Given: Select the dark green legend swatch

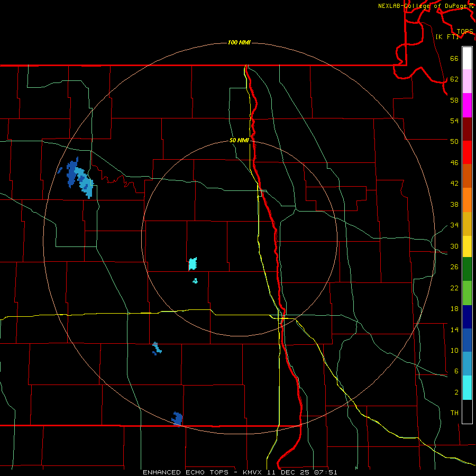Looking at the screenshot, I should pyautogui.click(x=467, y=269).
